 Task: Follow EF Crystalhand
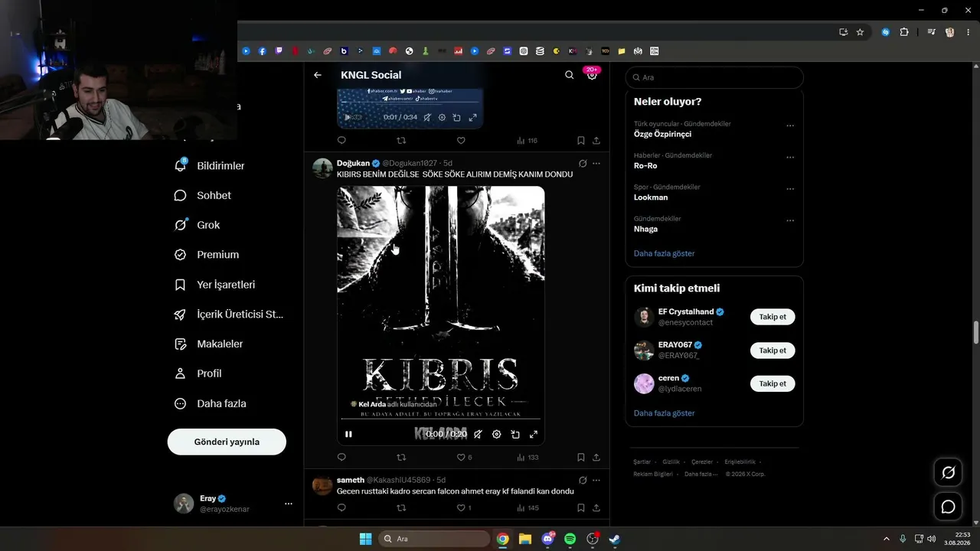click(773, 317)
